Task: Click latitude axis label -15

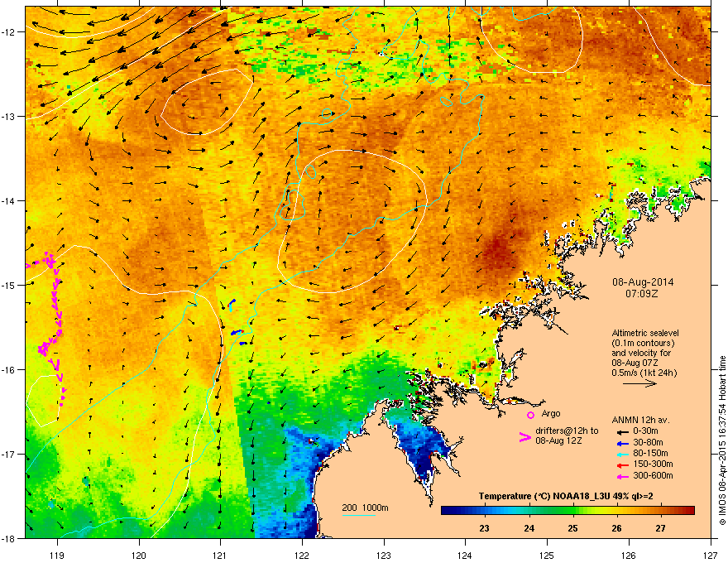Action: (x=8, y=285)
